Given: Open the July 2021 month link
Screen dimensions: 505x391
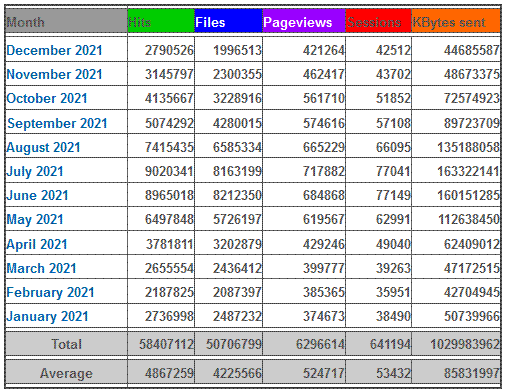Looking at the screenshot, I should [35, 171].
